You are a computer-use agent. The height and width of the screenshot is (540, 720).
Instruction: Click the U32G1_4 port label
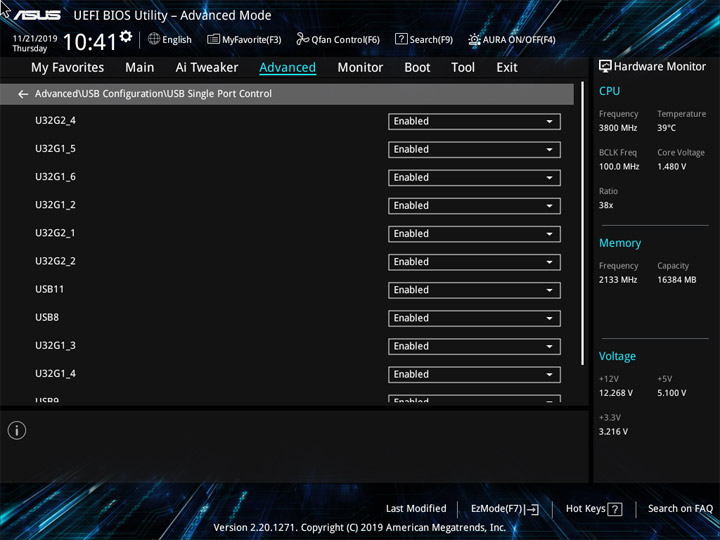(x=55, y=373)
